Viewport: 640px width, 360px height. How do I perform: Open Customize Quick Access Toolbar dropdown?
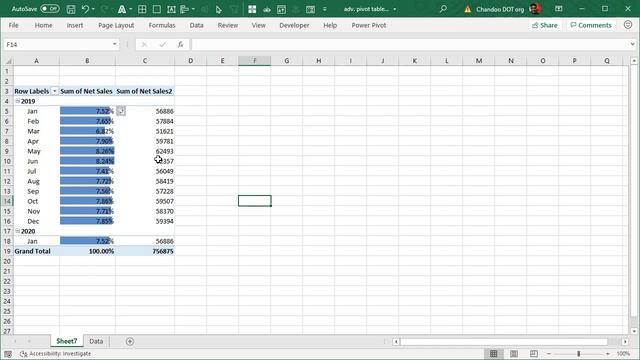324,9
